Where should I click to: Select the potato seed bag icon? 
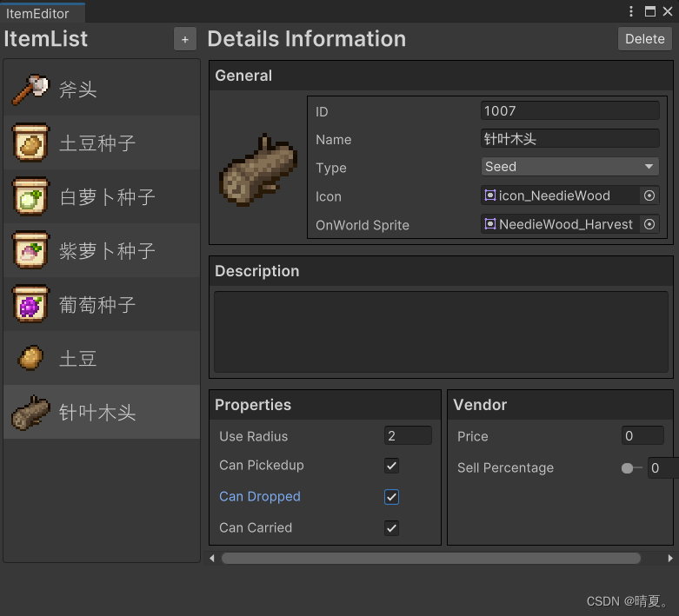[x=30, y=142]
